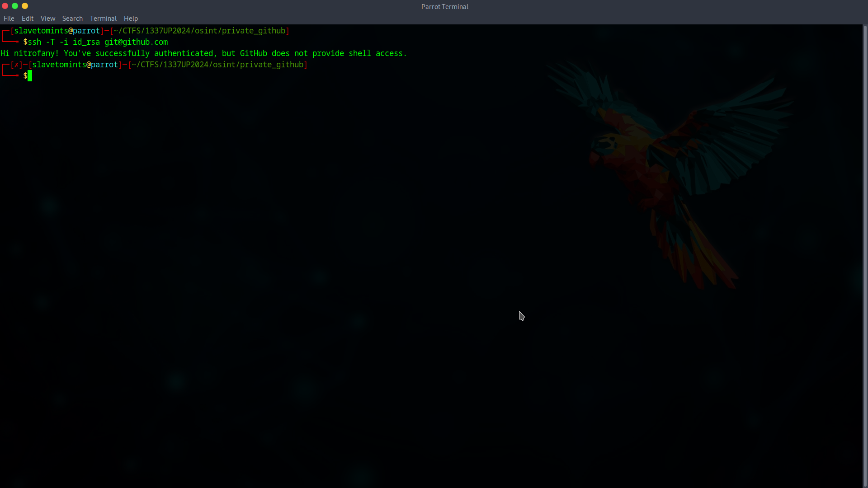Open the Help menu
Screen dimensions: 868x488
click(x=131, y=19)
